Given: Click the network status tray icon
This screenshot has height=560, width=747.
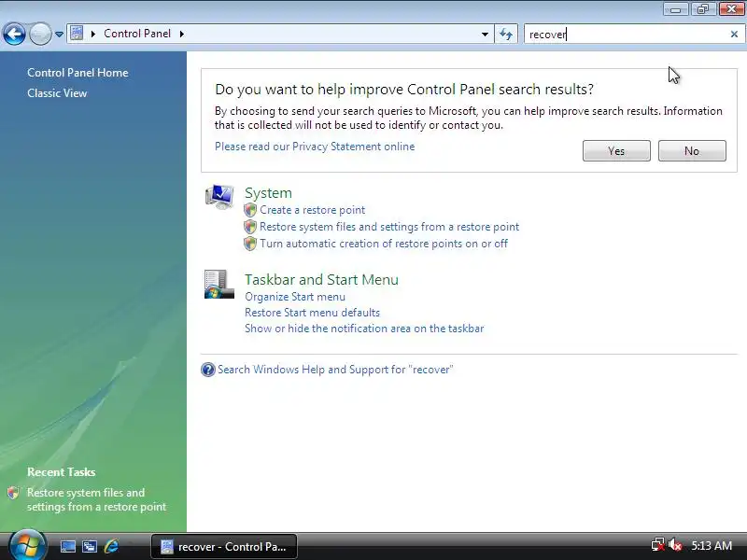Looking at the screenshot, I should (658, 545).
